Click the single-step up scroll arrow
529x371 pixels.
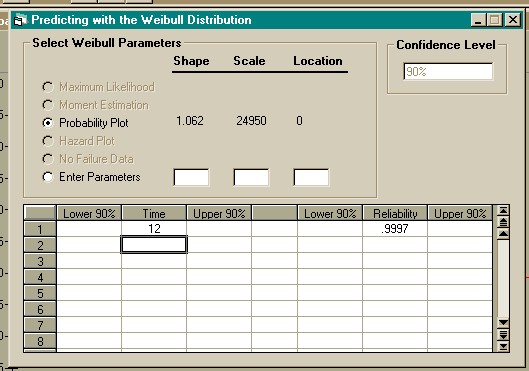click(503, 234)
